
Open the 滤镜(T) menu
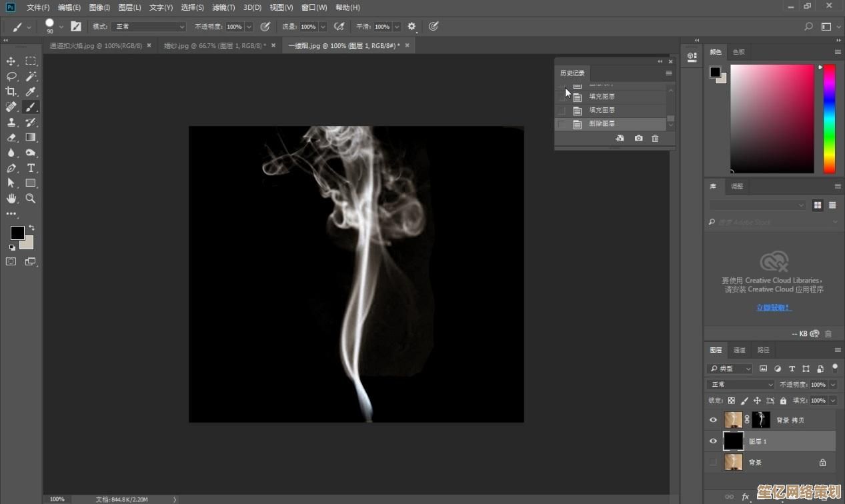pos(223,7)
